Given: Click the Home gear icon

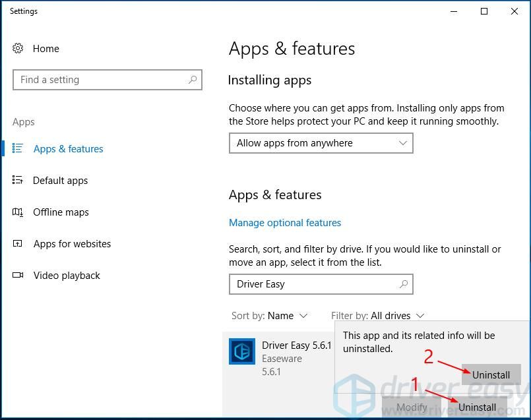Looking at the screenshot, I should 18,48.
